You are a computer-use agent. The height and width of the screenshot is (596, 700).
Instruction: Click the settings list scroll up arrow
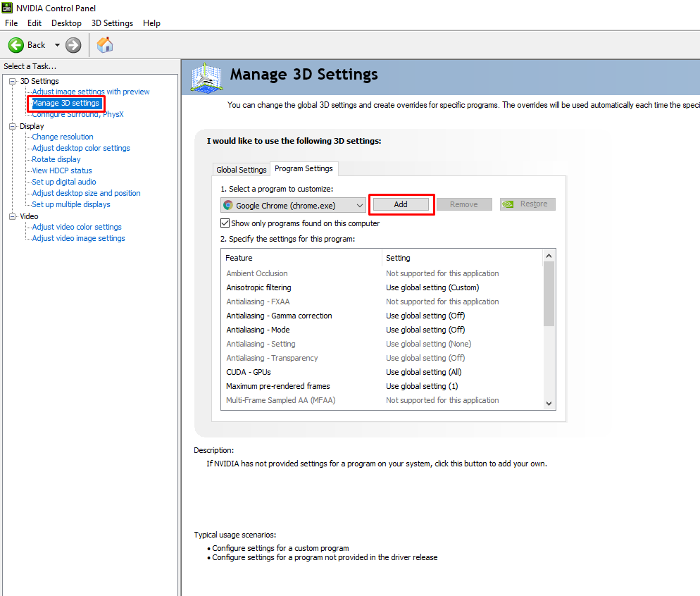click(549, 256)
